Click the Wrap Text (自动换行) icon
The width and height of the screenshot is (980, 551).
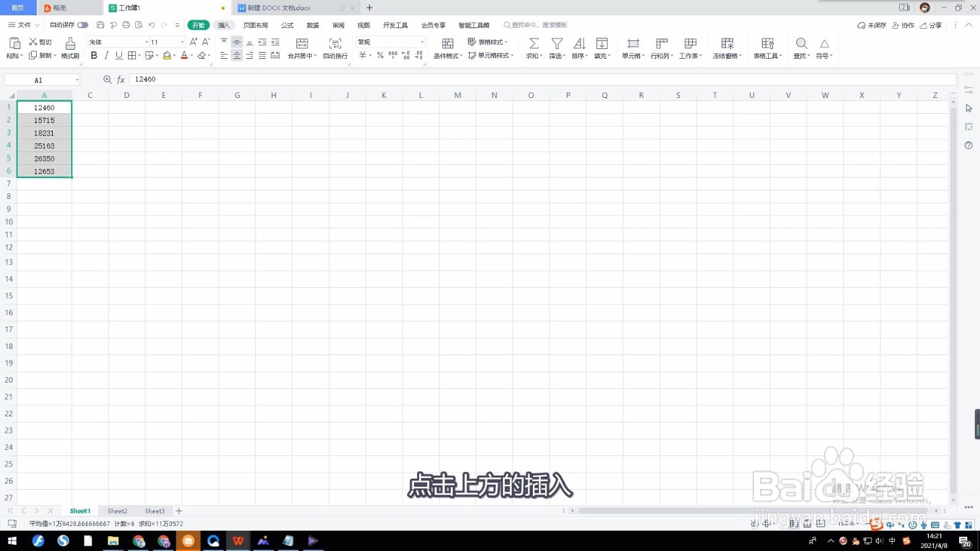(335, 43)
